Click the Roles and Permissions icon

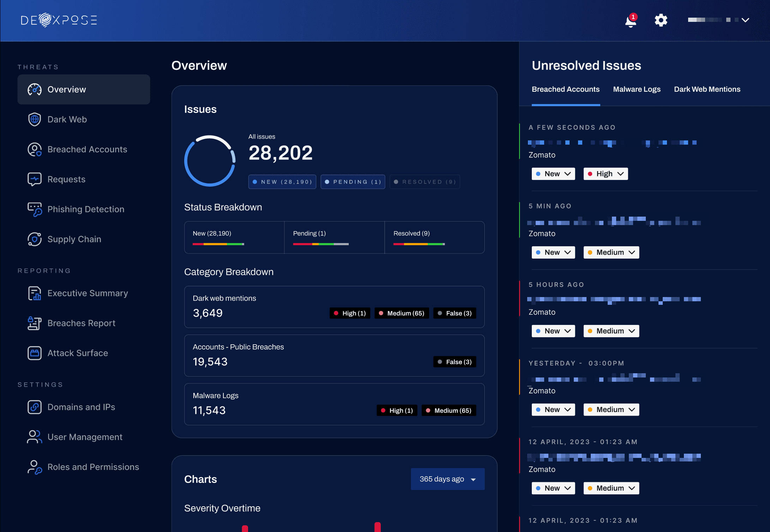point(35,467)
